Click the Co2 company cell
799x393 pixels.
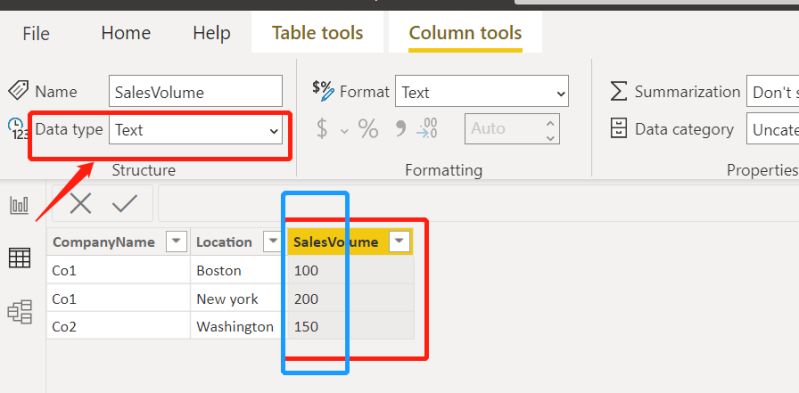pos(118,326)
